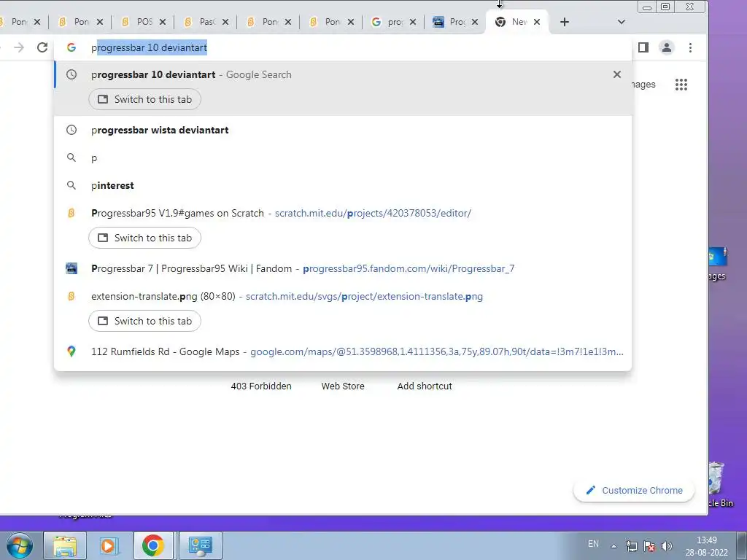Image resolution: width=747 pixels, height=560 pixels.
Task: Launch Windows Media Player from taskbar
Action: pos(108,545)
